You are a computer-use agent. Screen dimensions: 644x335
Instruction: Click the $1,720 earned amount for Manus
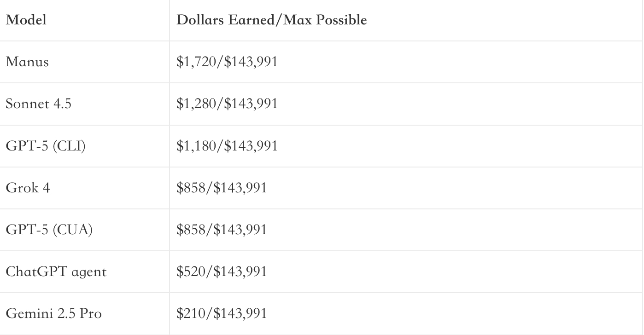coord(197,62)
